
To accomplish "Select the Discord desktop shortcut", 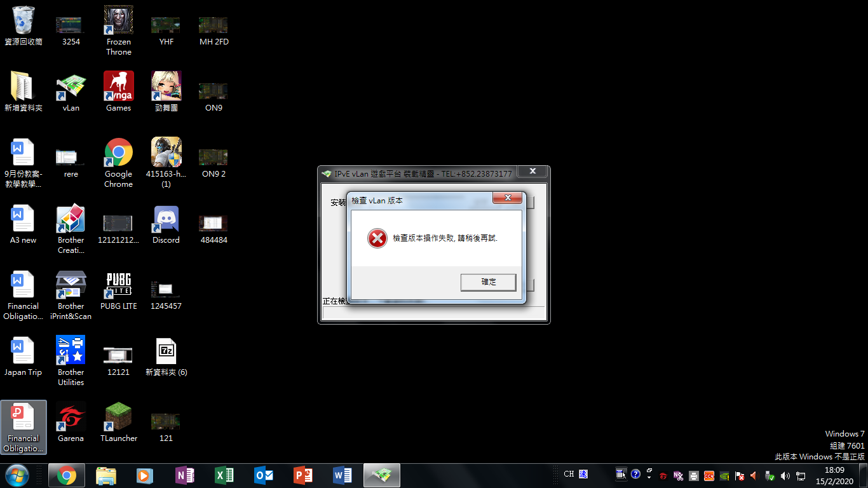I will pyautogui.click(x=166, y=224).
